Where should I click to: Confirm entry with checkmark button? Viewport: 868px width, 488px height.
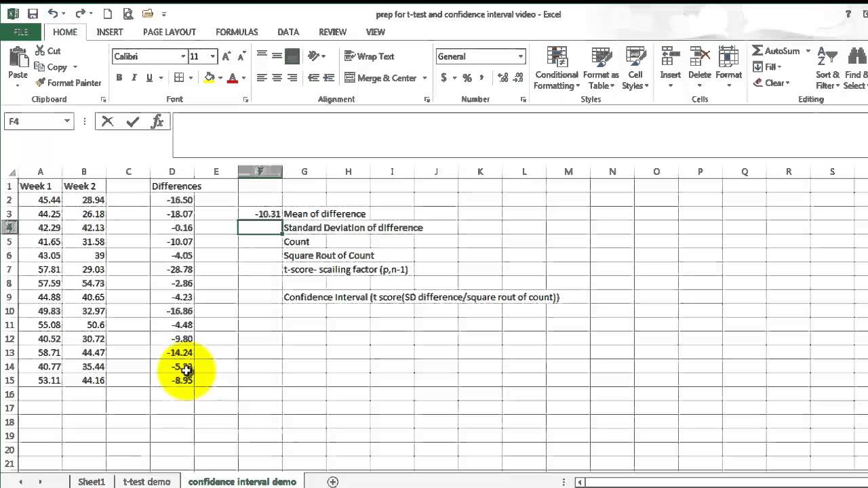coord(132,121)
